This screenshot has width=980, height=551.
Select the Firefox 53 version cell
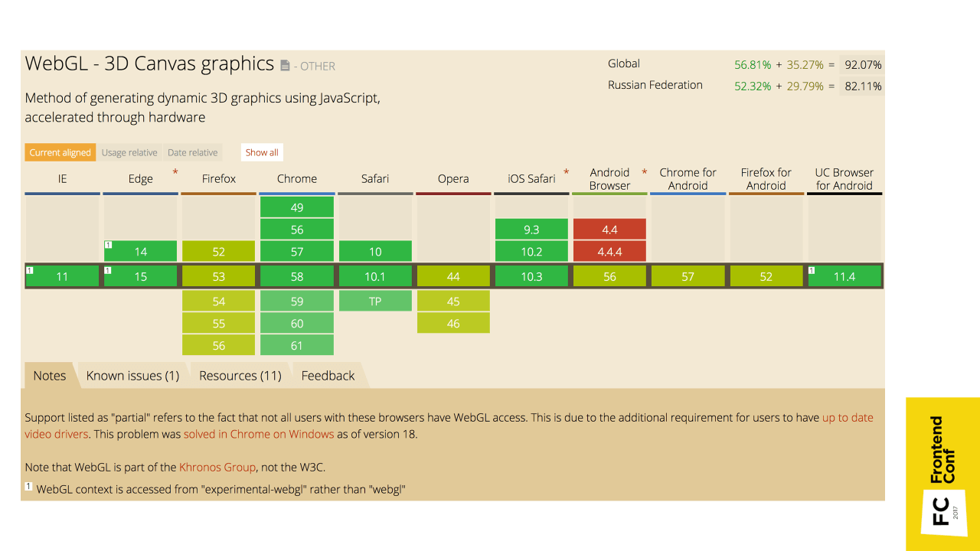[219, 276]
